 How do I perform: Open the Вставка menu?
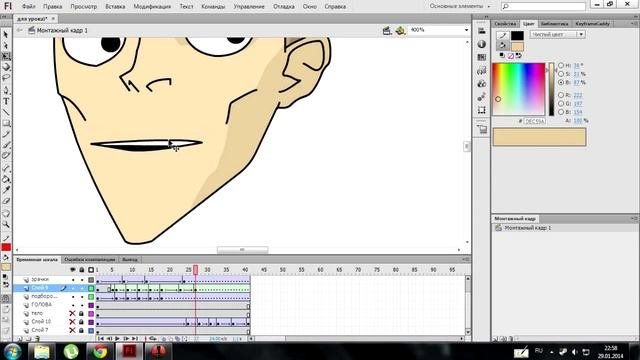tap(115, 7)
